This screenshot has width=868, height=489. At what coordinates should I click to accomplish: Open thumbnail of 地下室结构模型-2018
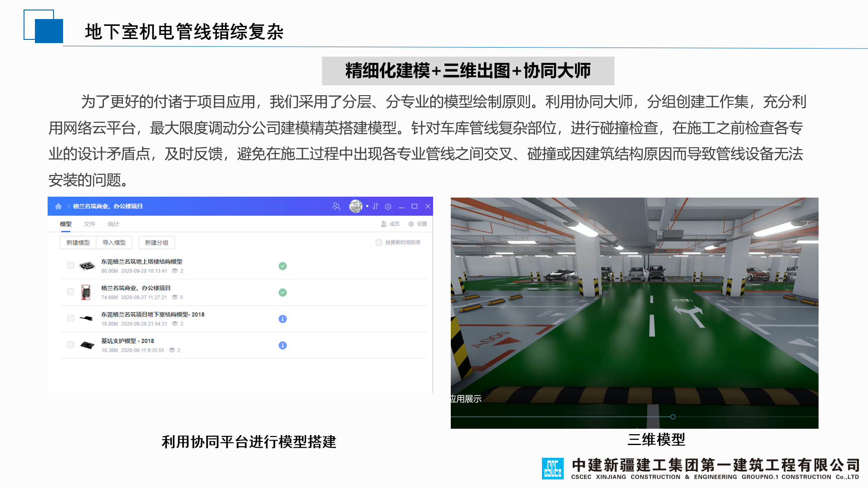click(86, 318)
